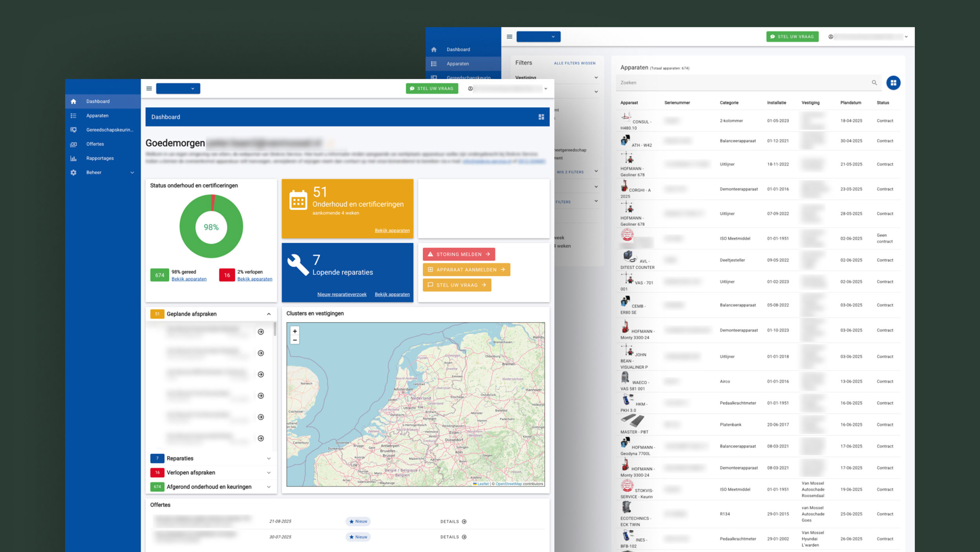
Task: Expand the Vestiging filter
Action: 596,77
